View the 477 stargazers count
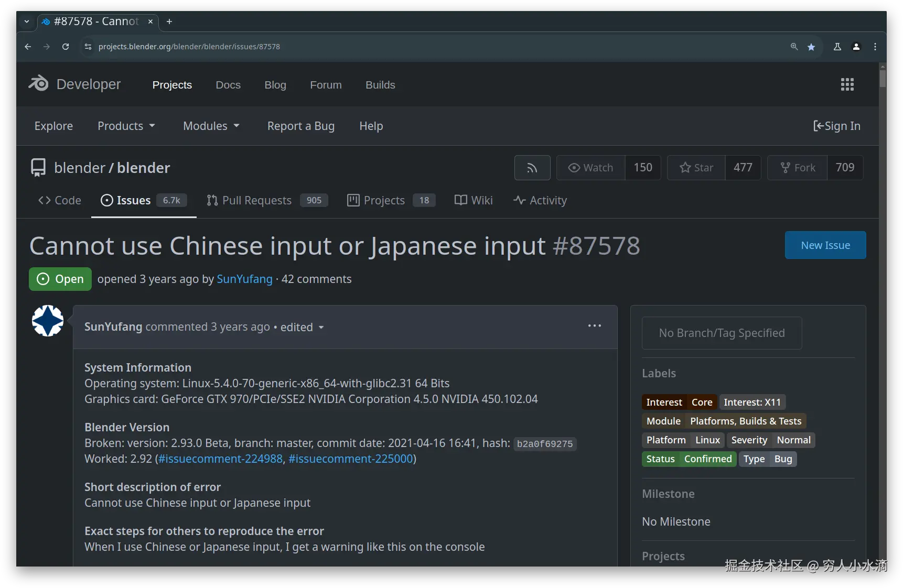Image resolution: width=903 pixels, height=588 pixels. 743,168
